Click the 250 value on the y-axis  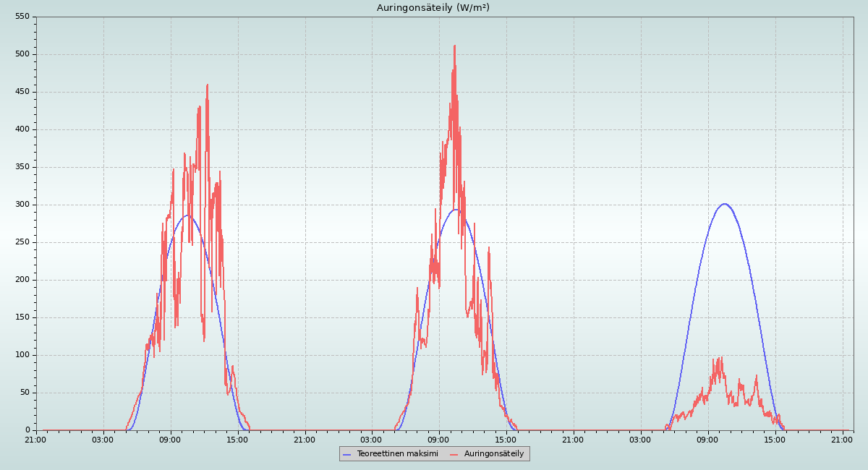click(22, 242)
